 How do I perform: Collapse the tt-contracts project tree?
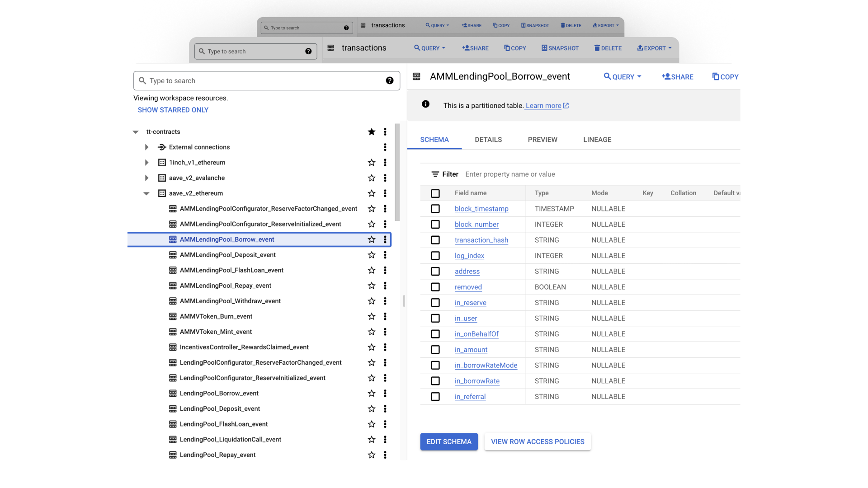[136, 132]
